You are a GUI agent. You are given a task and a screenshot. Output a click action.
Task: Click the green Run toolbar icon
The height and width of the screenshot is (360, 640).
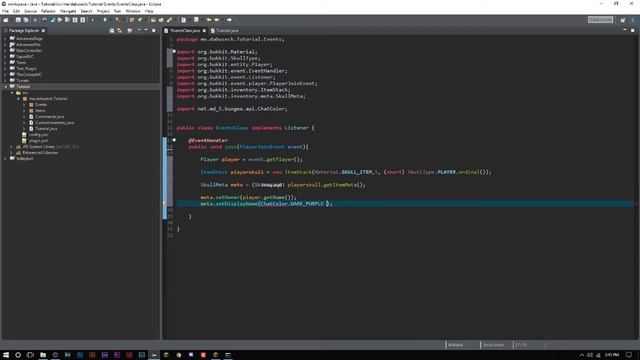coord(105,20)
